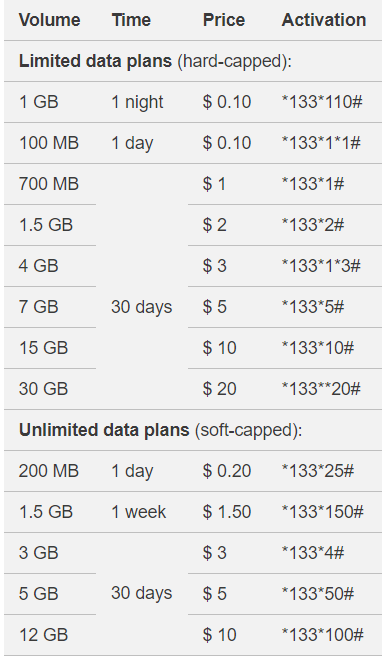Click the *133*4# code for 3 GB

(313, 553)
